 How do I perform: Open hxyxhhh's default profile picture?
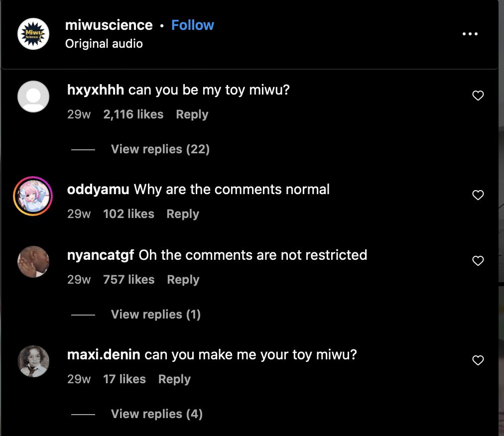[x=33, y=97]
